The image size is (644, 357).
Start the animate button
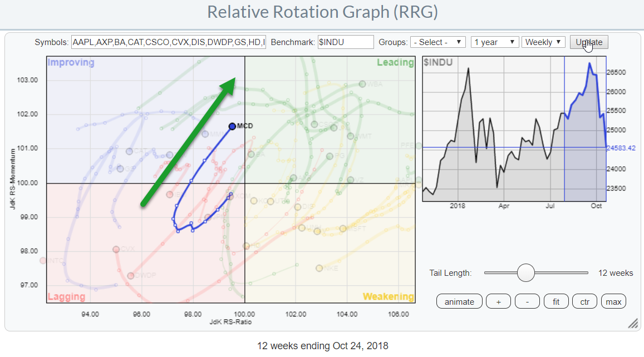pos(459,301)
